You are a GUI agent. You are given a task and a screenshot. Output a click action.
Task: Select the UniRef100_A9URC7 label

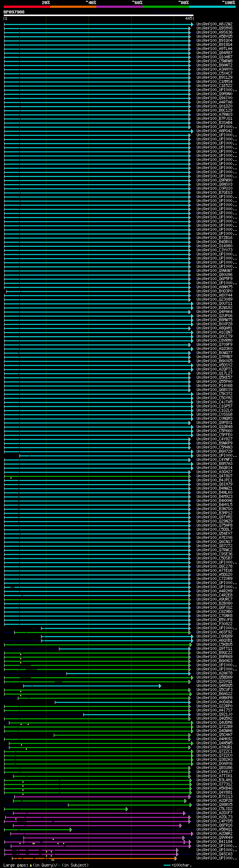point(214,599)
